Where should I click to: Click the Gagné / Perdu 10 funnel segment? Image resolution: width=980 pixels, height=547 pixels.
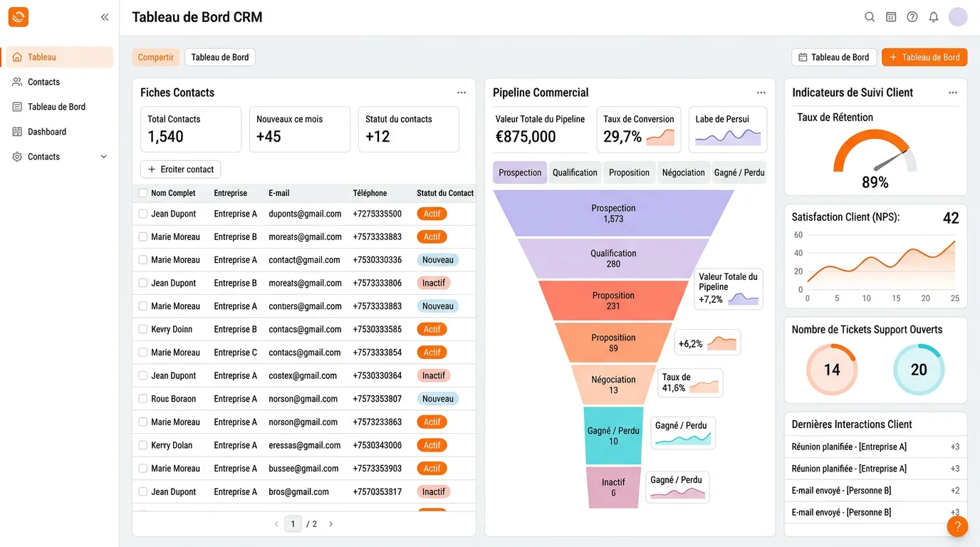tap(613, 435)
